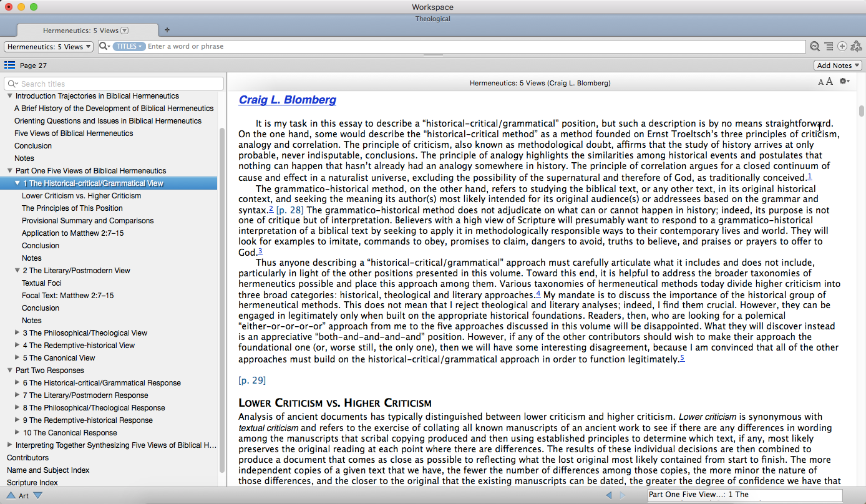Viewport: 866px width, 504px height.
Task: Click the circled plus add-pane icon
Action: tap(842, 46)
